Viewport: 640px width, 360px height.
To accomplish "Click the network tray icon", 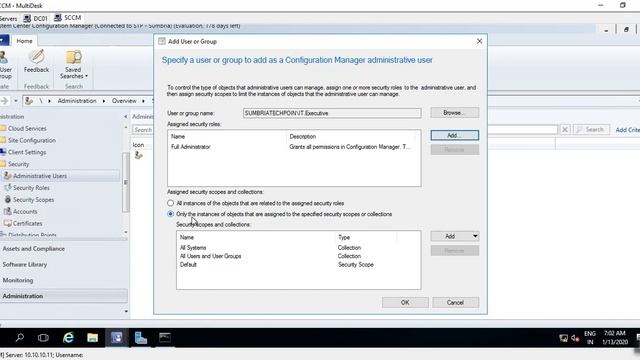I will (x=564, y=338).
